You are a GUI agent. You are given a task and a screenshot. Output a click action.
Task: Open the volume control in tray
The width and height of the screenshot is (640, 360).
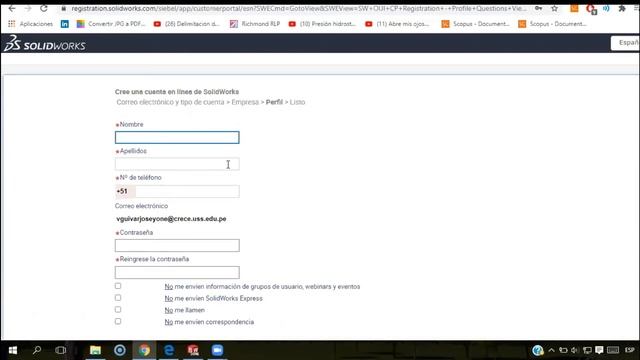[x=575, y=350]
